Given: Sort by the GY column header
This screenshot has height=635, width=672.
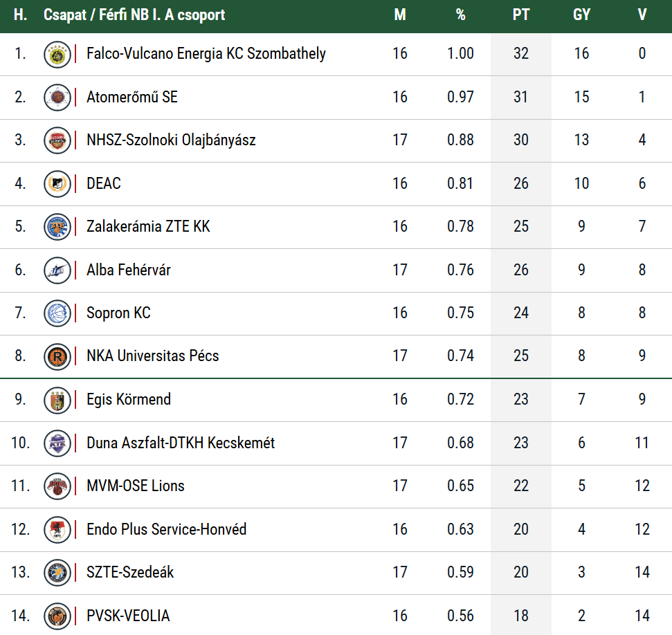Looking at the screenshot, I should tap(581, 15).
